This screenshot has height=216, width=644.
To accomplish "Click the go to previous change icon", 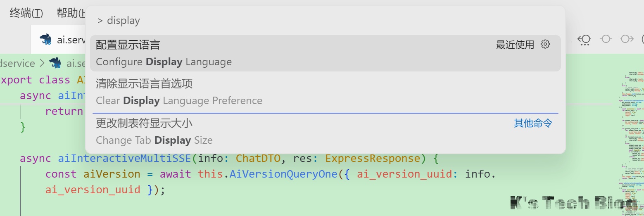I will pyautogui.click(x=584, y=39).
